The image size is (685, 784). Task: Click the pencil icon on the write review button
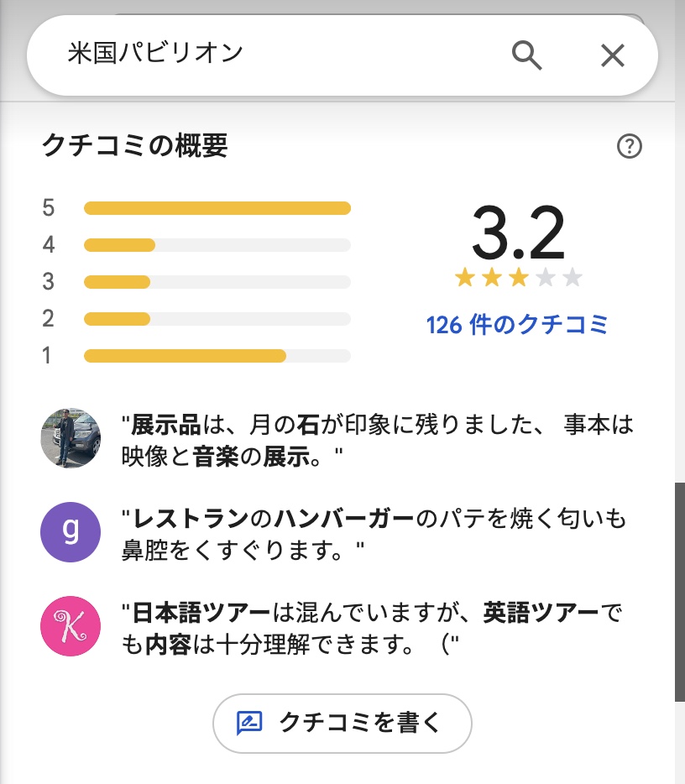coord(249,723)
